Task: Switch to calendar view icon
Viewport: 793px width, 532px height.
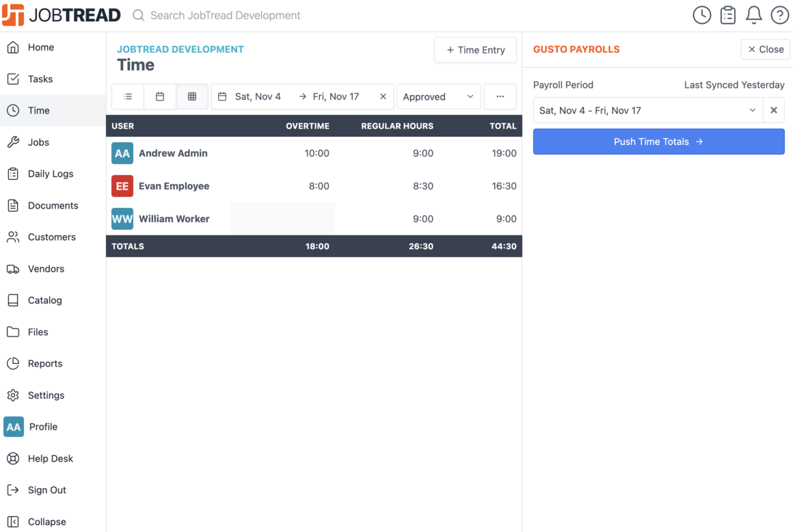Action: pyautogui.click(x=160, y=96)
